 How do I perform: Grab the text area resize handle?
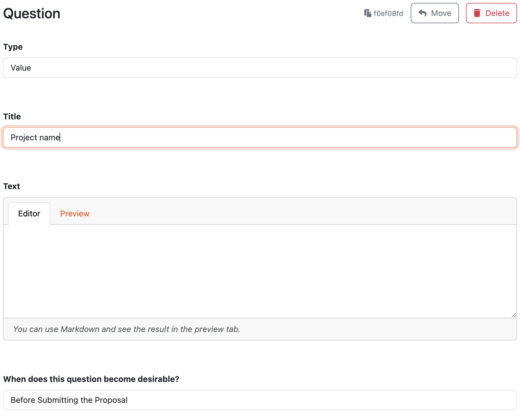pyautogui.click(x=514, y=315)
